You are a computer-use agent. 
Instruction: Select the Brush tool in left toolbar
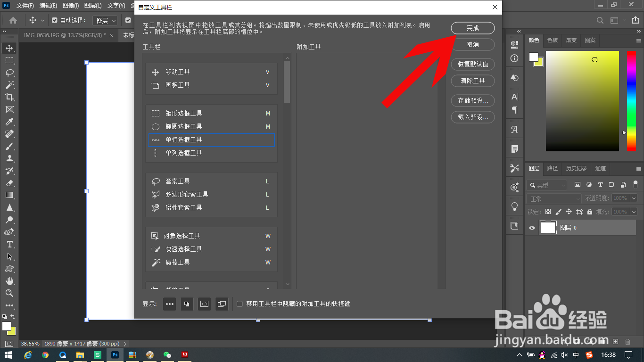click(x=9, y=146)
